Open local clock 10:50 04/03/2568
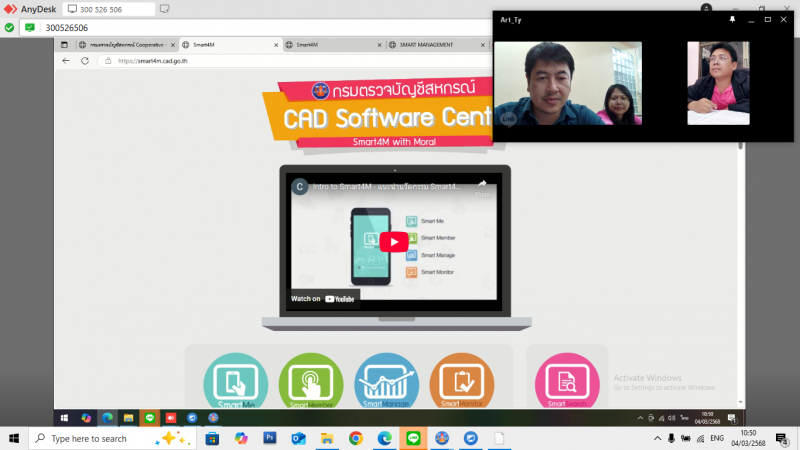Screen dimensions: 800x450 point(748,438)
